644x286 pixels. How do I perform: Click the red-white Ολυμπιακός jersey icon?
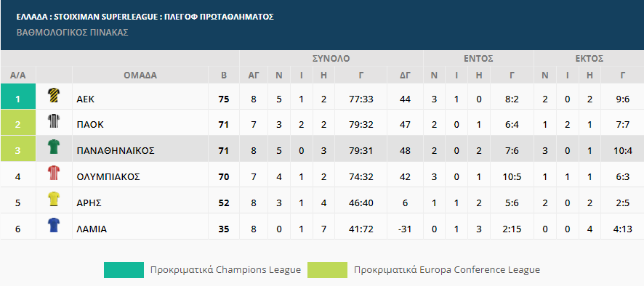tap(54, 173)
